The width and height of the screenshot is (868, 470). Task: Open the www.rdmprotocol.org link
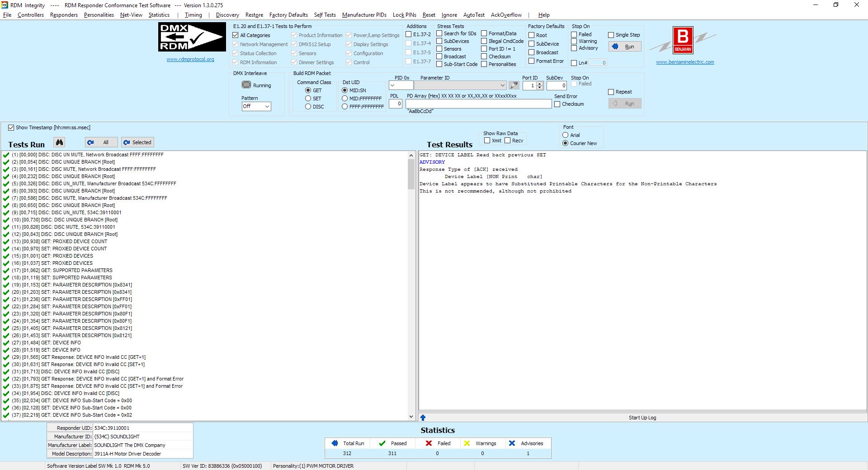click(x=190, y=60)
